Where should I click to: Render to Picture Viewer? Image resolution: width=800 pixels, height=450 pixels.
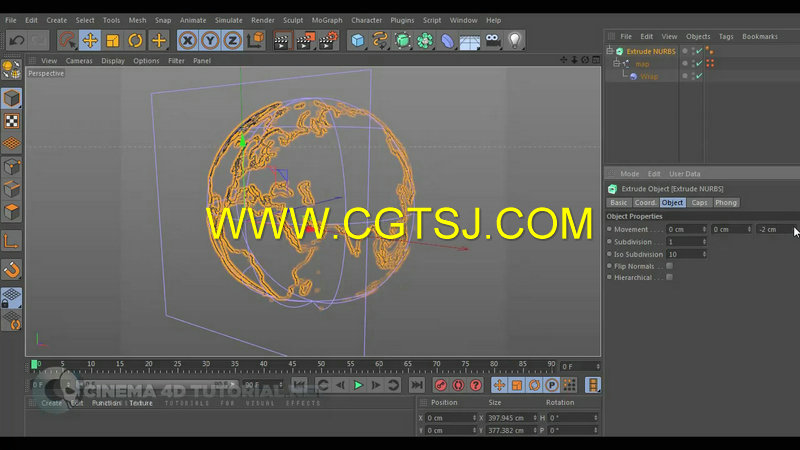[305, 40]
